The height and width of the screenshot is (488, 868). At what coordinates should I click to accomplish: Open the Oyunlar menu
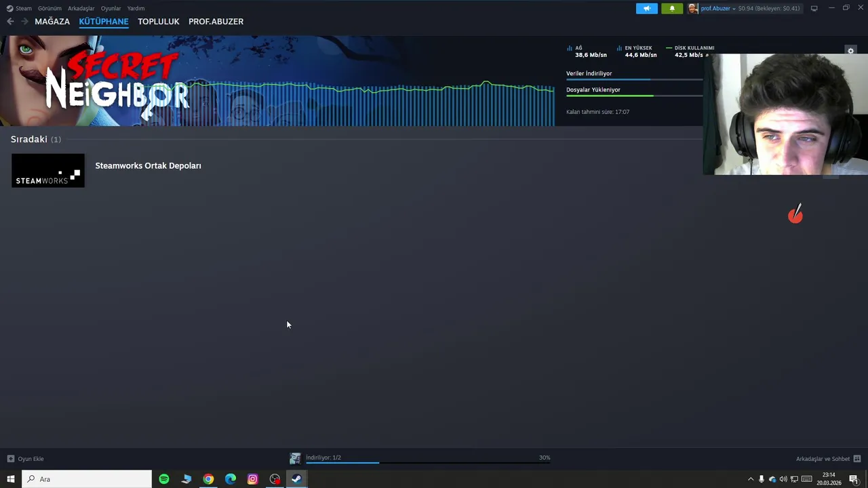click(111, 8)
